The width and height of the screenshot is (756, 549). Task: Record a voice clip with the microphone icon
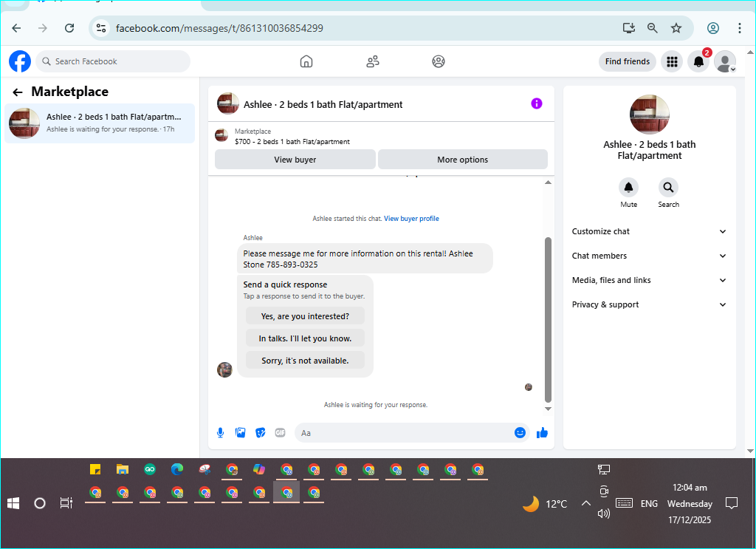[x=220, y=433]
